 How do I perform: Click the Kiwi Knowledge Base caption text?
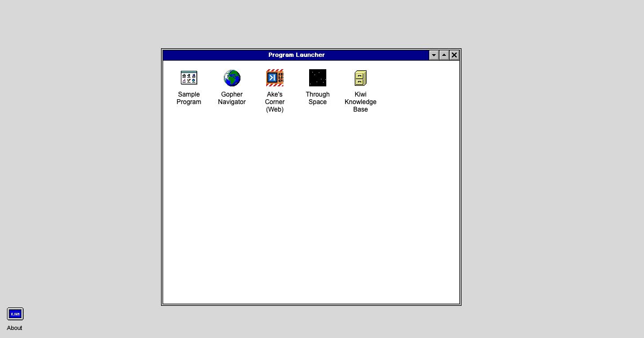click(360, 102)
